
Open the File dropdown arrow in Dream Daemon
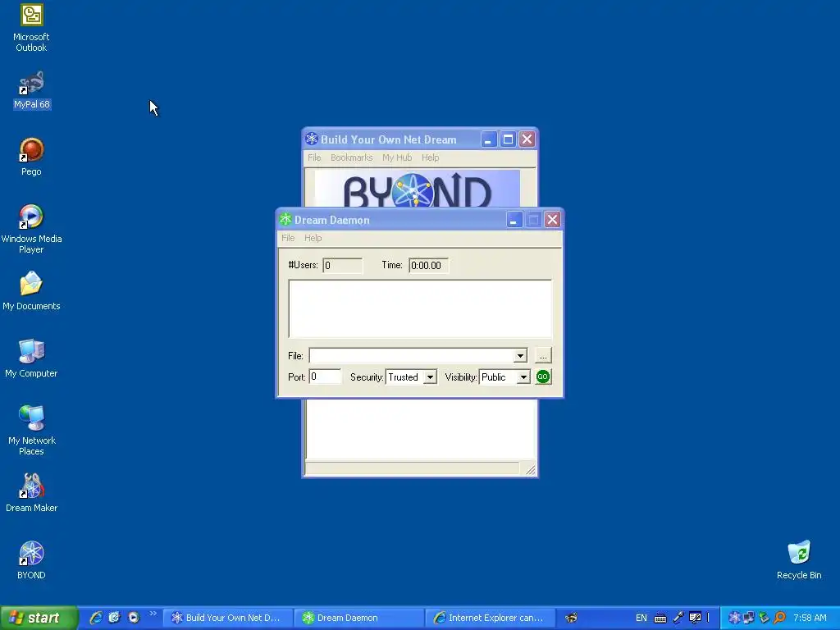[520, 356]
